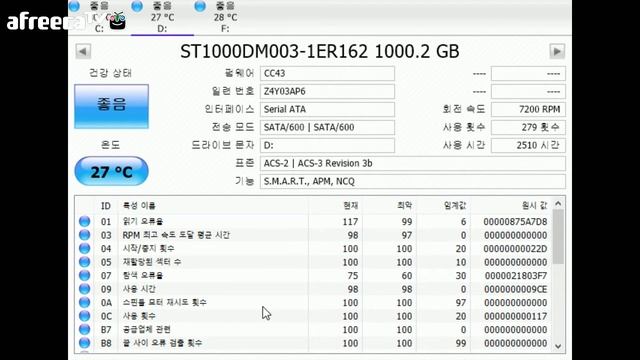This screenshot has height=360, width=640.
Task: Click the firmware field CC43
Action: [x=327, y=73]
